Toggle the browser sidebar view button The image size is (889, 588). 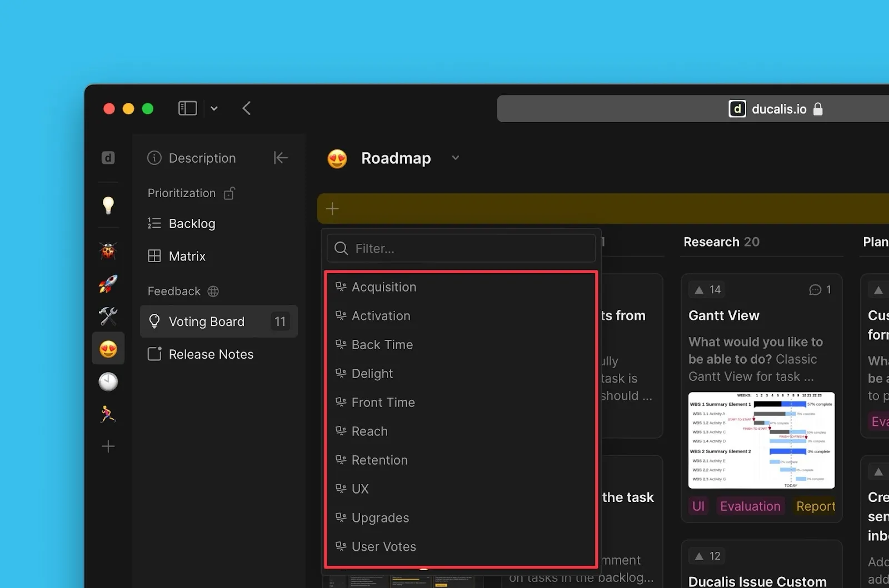(188, 108)
